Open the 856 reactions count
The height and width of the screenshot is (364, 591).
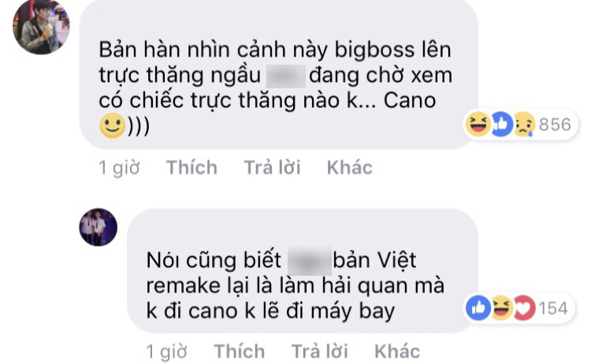pyautogui.click(x=555, y=124)
